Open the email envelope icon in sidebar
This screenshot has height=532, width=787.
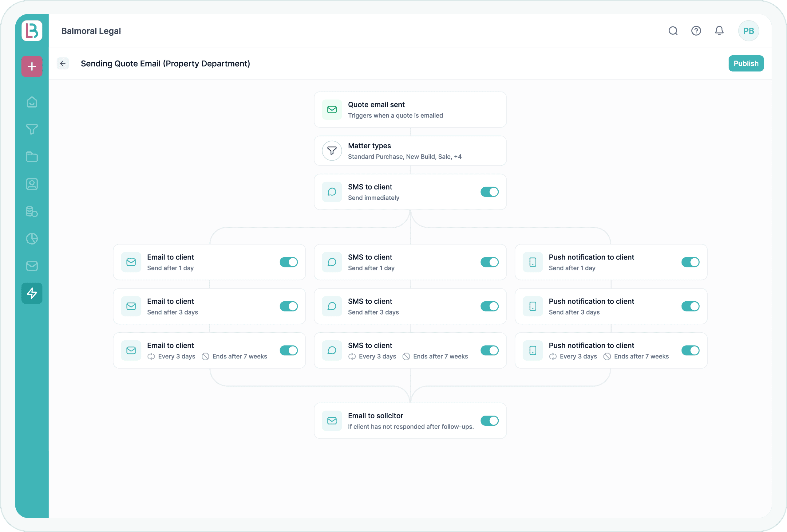(31, 266)
